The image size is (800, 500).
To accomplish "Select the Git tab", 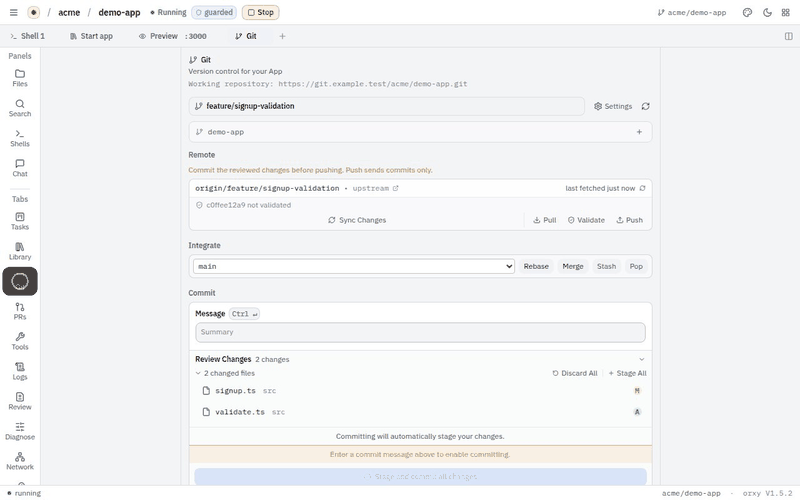I will click(246, 36).
